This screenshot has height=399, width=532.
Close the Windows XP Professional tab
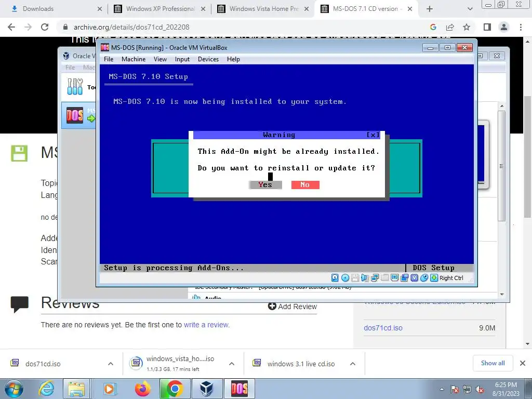203,9
